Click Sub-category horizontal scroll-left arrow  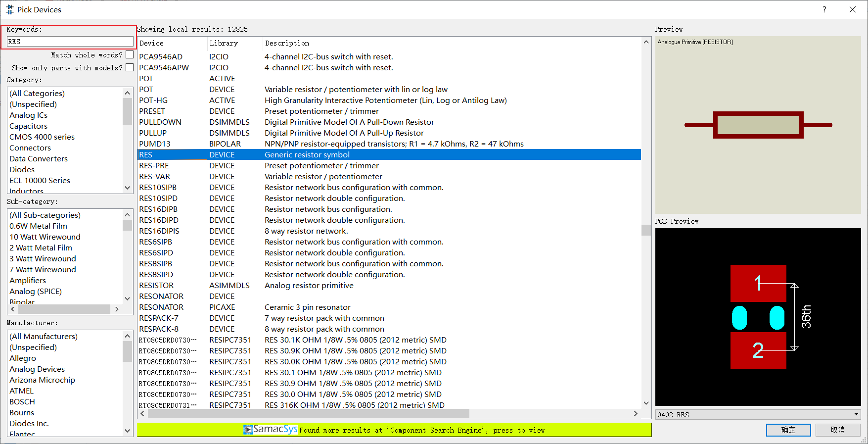13,309
